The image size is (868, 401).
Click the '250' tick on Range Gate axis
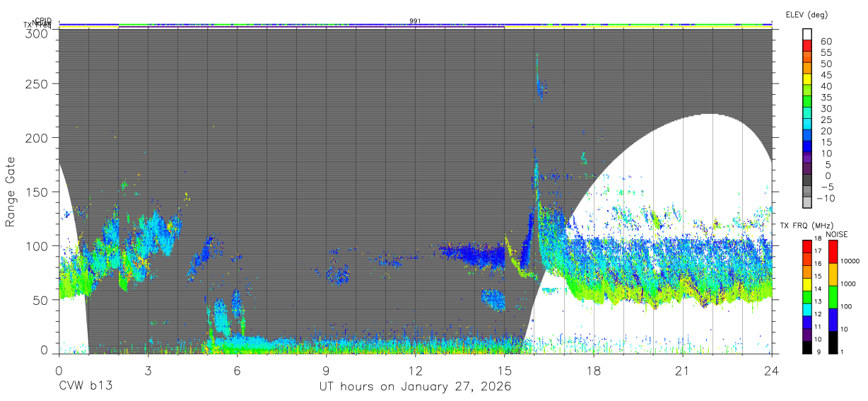(x=38, y=83)
